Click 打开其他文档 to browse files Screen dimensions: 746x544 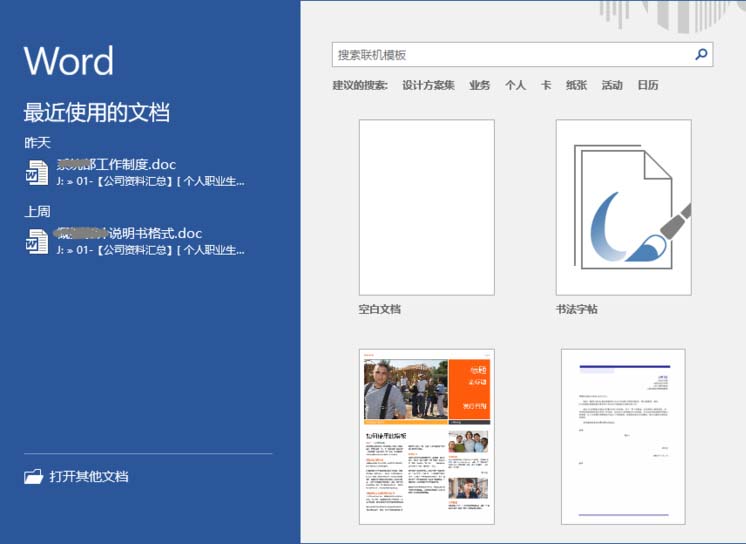(89, 476)
